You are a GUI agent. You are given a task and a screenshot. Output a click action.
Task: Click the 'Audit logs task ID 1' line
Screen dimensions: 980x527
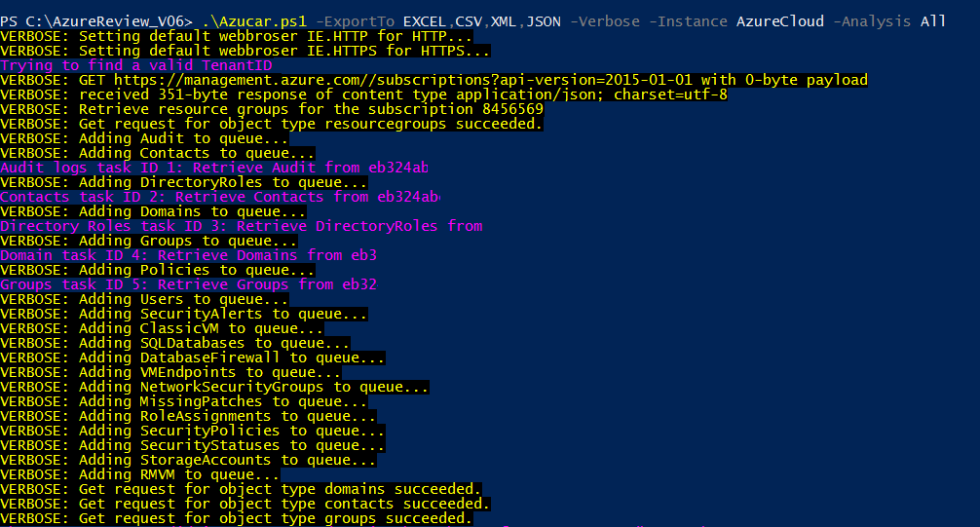tap(214, 168)
